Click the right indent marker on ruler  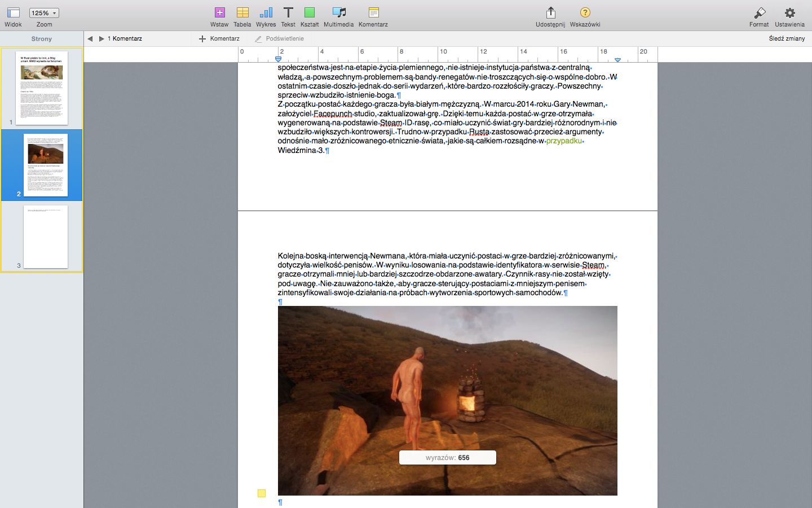point(617,59)
